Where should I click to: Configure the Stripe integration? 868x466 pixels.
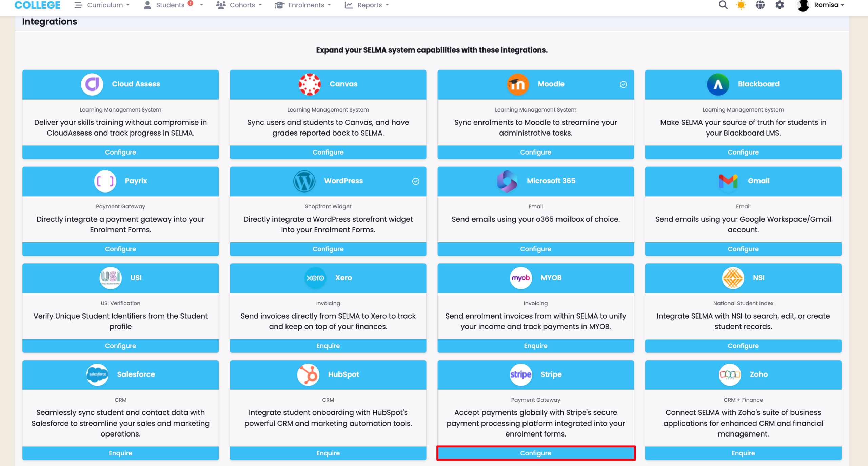(536, 453)
